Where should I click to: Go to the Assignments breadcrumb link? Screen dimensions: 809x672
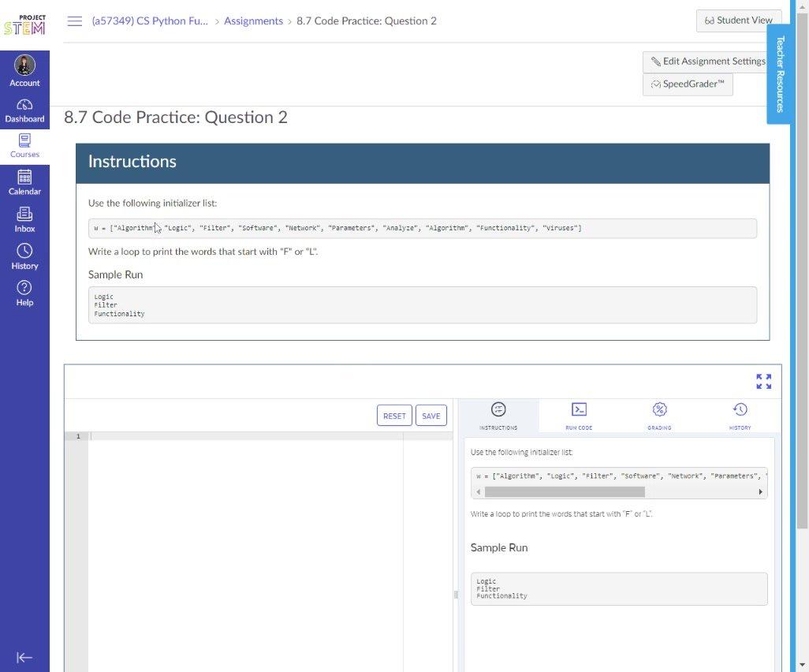(253, 21)
